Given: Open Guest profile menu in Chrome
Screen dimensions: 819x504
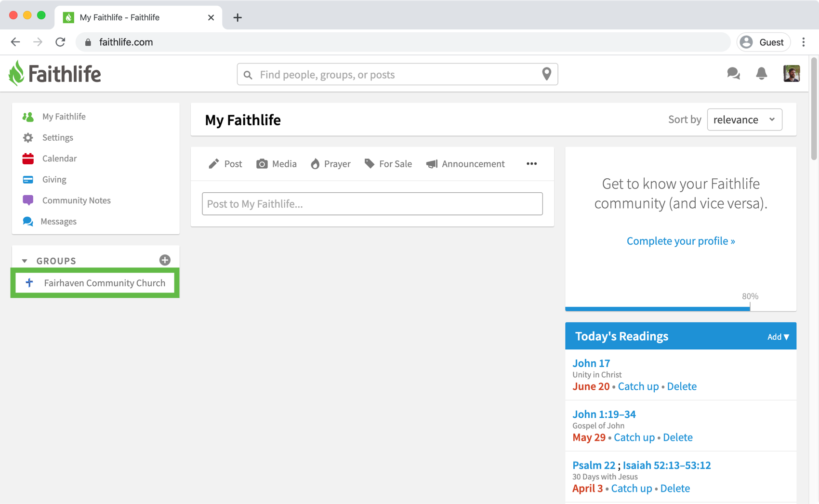Looking at the screenshot, I should pyautogui.click(x=764, y=42).
